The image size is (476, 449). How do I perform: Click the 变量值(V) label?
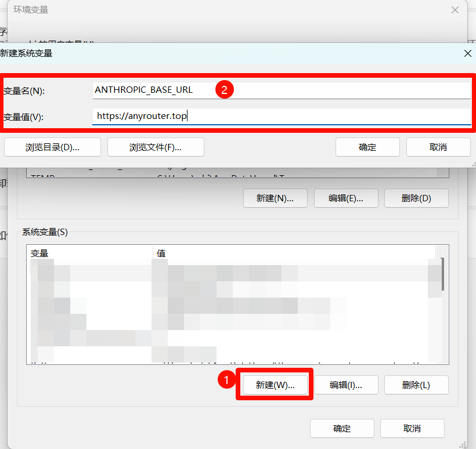[x=23, y=117]
